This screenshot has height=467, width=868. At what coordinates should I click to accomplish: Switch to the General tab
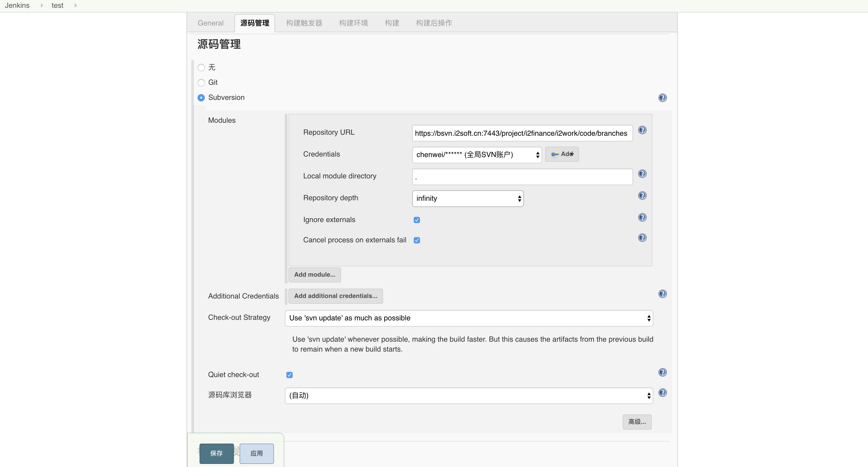coord(211,23)
